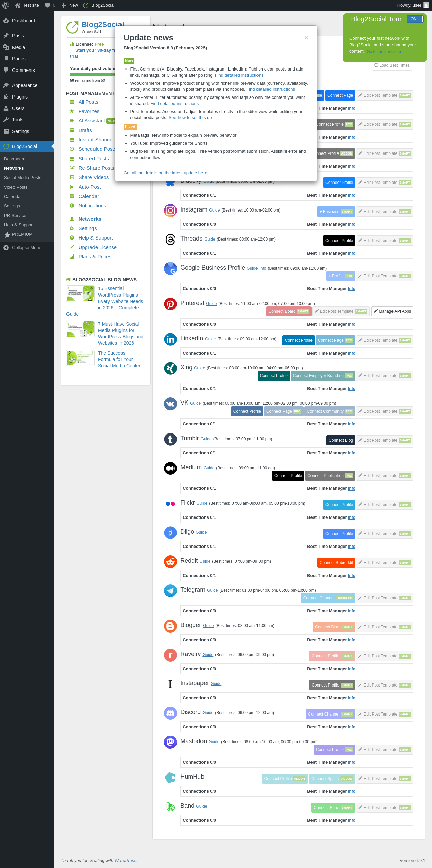Screen dimensions: 432x868
Task: Click Connect Blog button for Tumblr
Action: (x=341, y=440)
